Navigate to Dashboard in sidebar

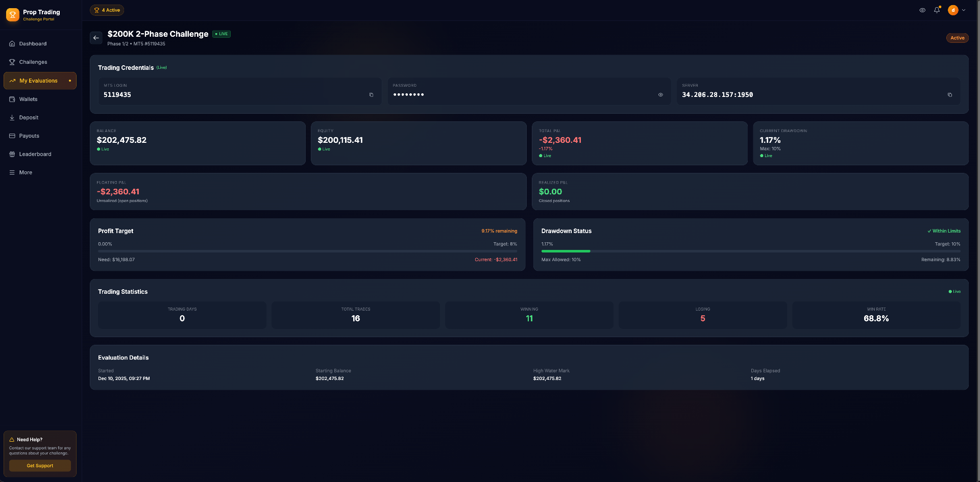click(x=33, y=44)
